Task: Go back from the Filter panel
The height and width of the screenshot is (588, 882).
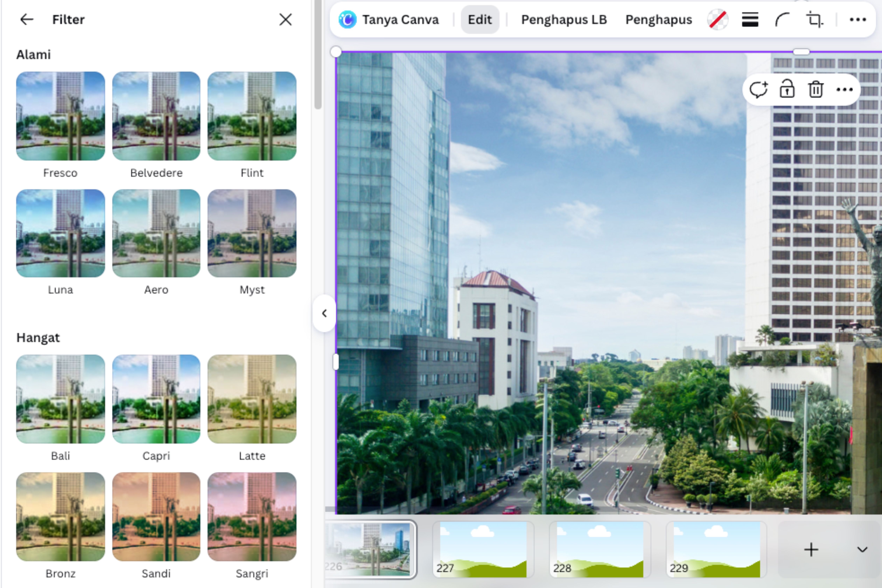Action: click(x=27, y=19)
